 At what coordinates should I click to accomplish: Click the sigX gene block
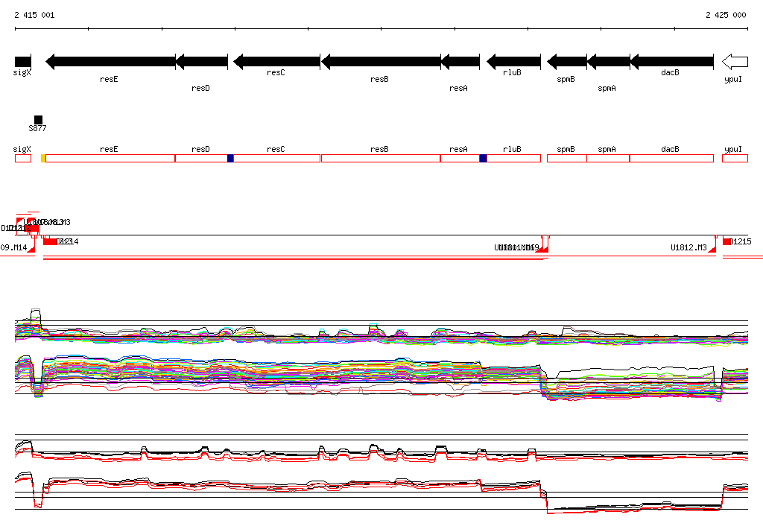coord(23,62)
